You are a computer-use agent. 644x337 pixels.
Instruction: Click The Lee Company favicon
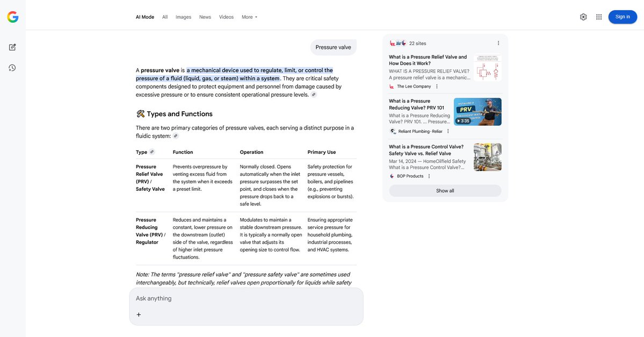(x=392, y=87)
